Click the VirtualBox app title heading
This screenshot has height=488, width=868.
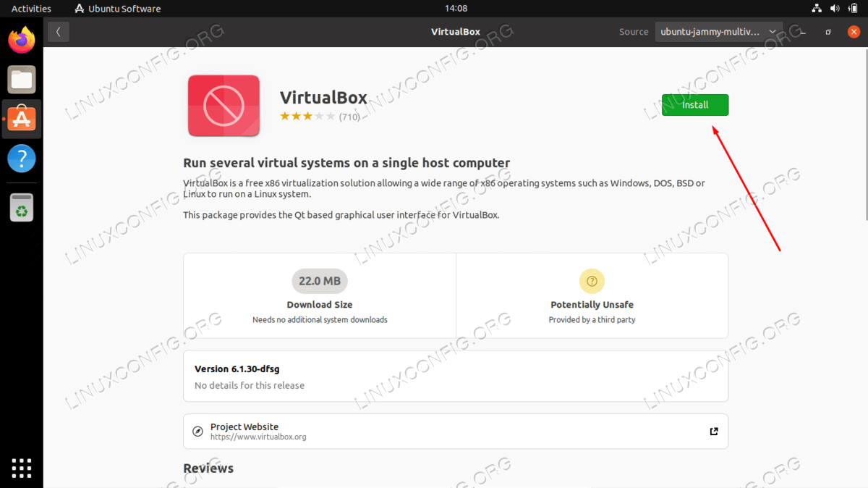tap(323, 98)
